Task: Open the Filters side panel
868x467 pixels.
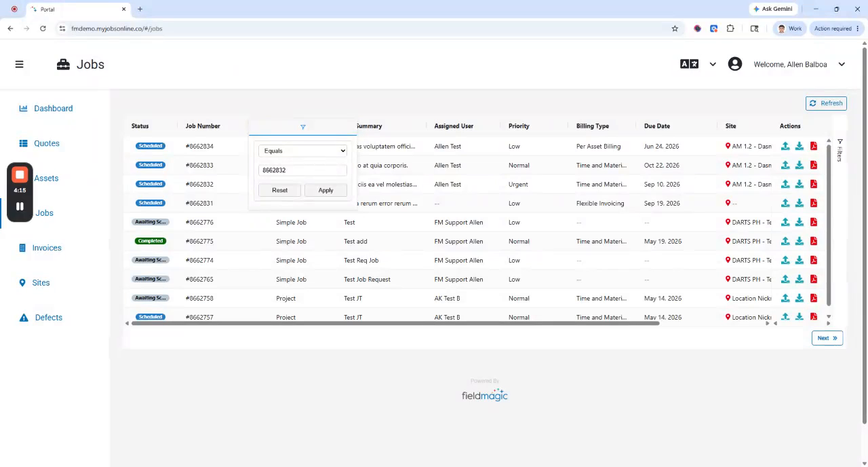Action: point(840,150)
